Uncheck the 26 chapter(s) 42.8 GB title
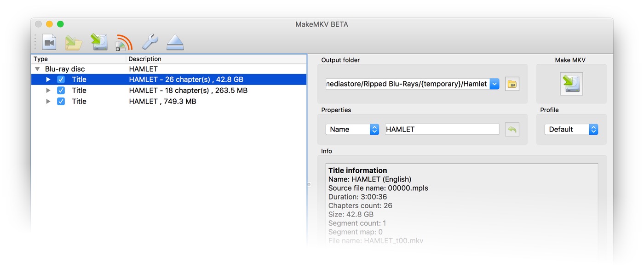The image size is (644, 279). click(61, 80)
